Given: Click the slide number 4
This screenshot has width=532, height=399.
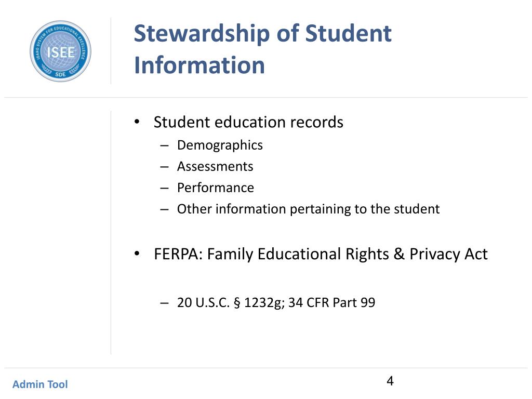Looking at the screenshot, I should pyautogui.click(x=390, y=381).
